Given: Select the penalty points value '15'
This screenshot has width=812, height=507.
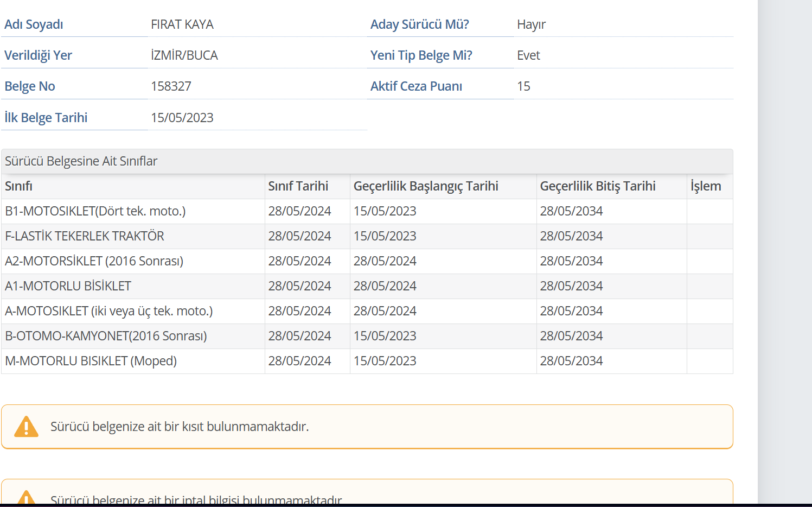Looking at the screenshot, I should [523, 86].
